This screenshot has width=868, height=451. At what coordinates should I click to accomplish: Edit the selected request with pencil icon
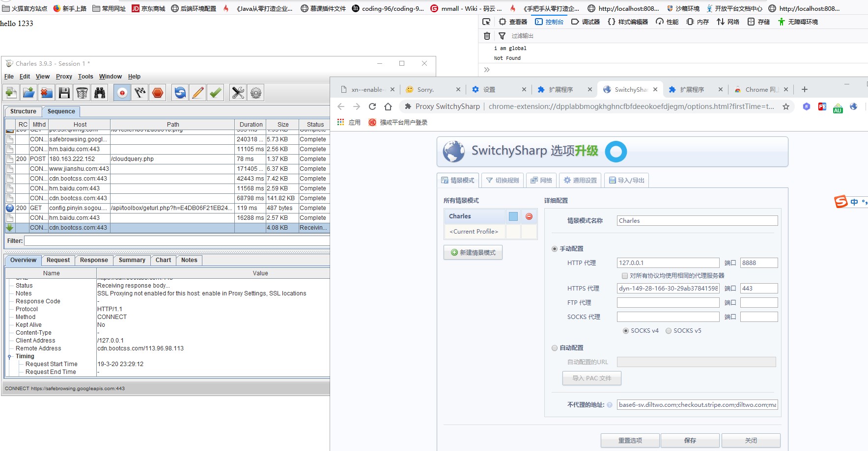[198, 93]
